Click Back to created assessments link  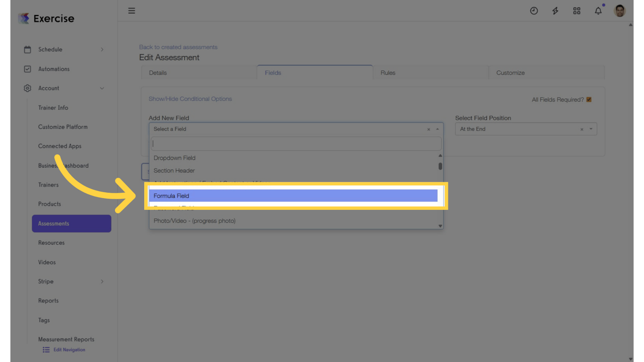pos(178,47)
